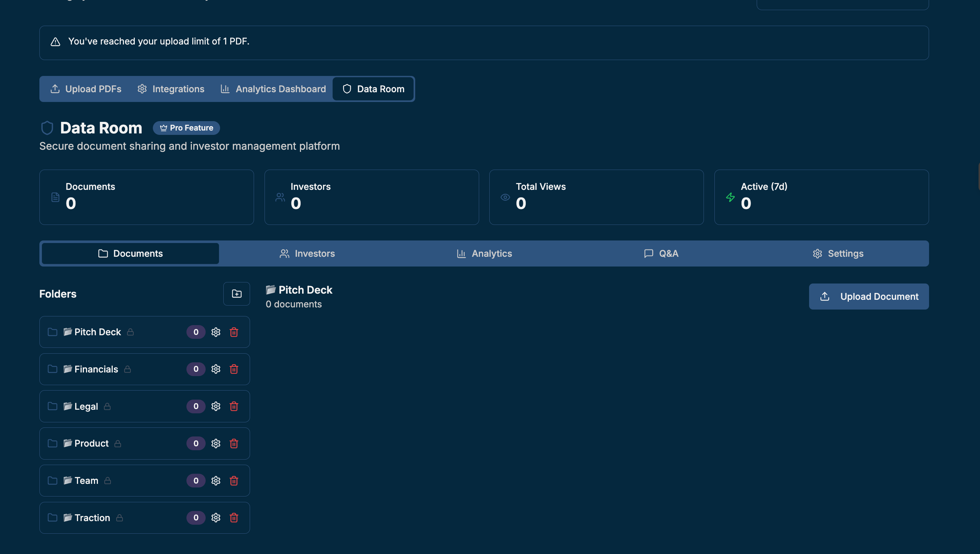Click the crown icon on the Pro Feature badge
The image size is (980, 554).
coord(163,128)
